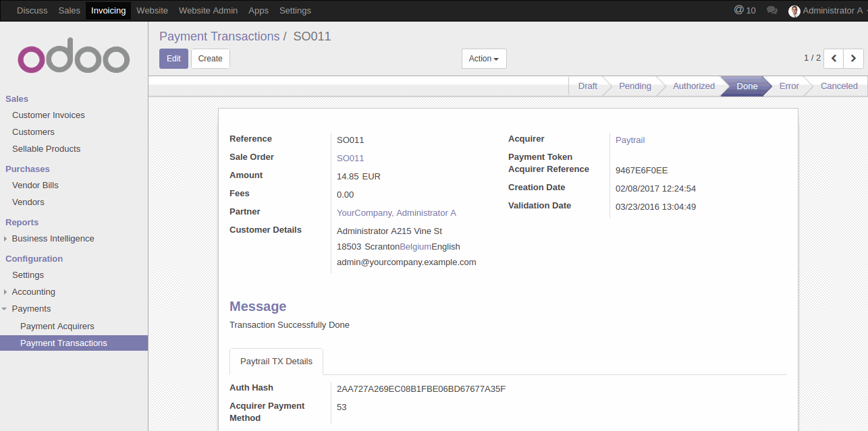Viewport: 868px width, 431px height.
Task: Click the Done status stage
Action: tap(747, 86)
